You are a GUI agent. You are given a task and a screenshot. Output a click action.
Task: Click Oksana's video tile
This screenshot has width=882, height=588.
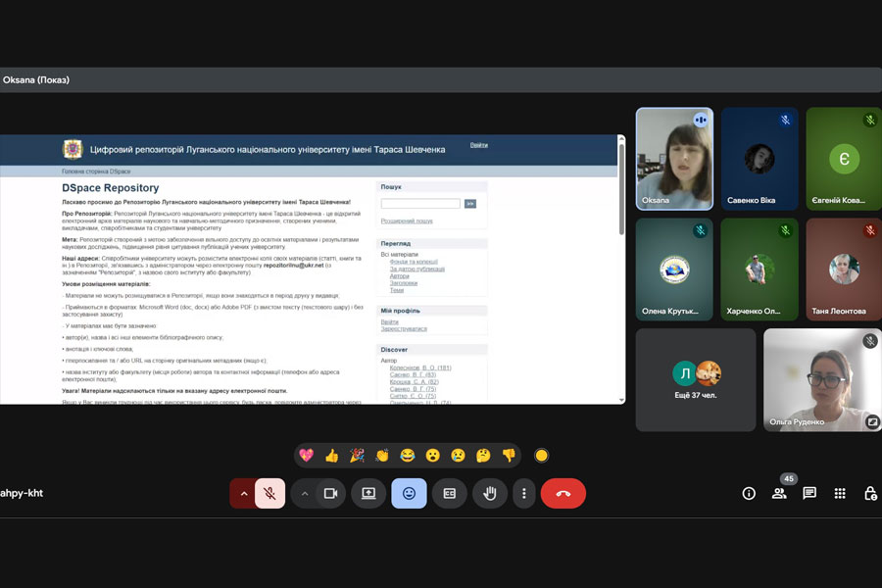pyautogui.click(x=674, y=159)
